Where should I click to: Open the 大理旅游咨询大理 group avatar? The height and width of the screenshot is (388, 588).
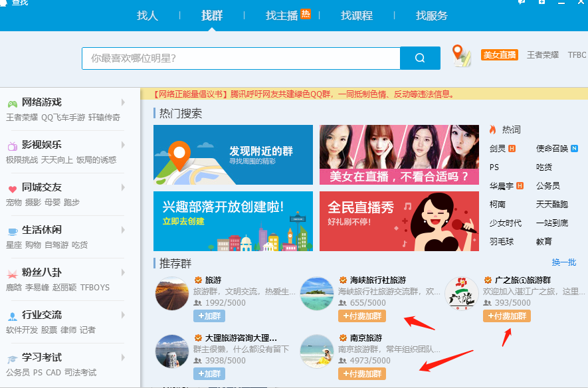[x=172, y=351]
